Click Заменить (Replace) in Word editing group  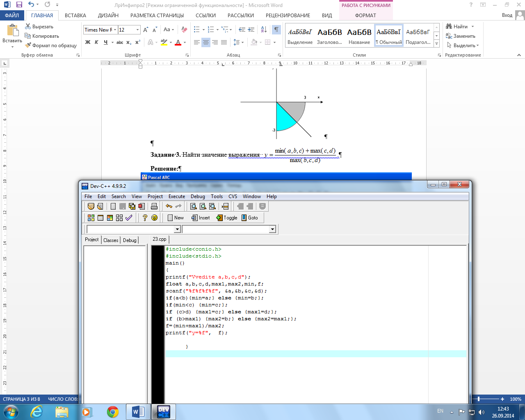coord(461,36)
